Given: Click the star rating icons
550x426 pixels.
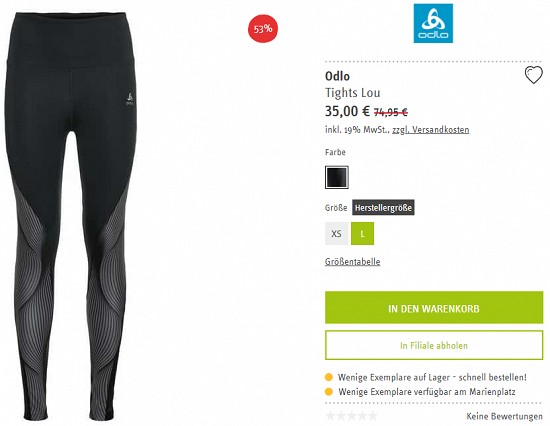Looking at the screenshot, I should pos(351,416).
